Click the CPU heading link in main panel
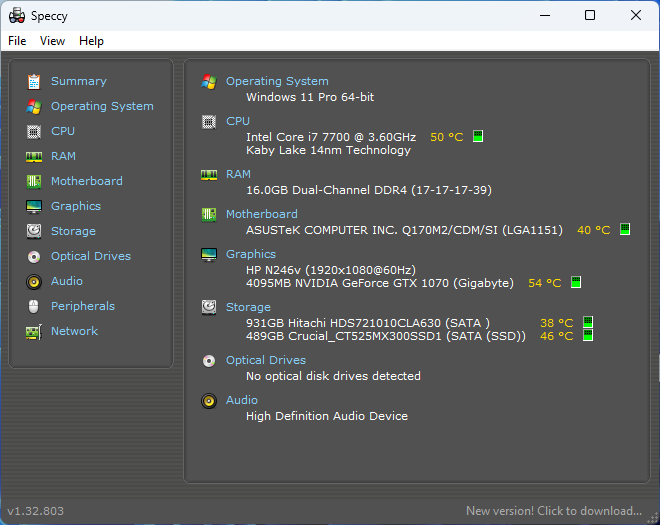Screen dimensions: 660x525 (x=238, y=121)
